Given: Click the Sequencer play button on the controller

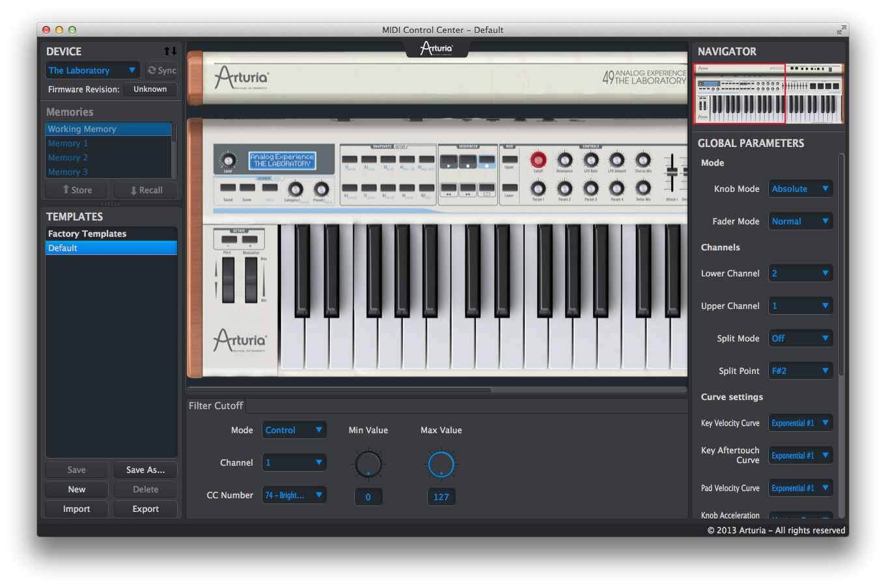Looking at the screenshot, I should (449, 161).
